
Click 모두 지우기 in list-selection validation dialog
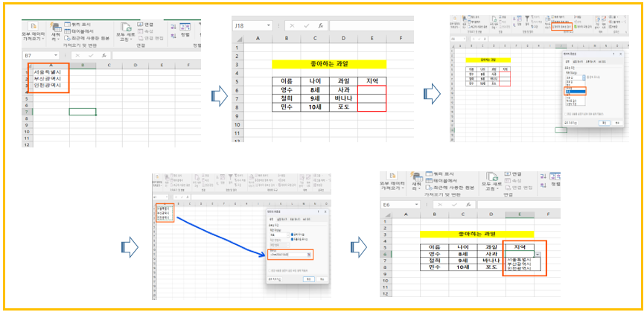570,123
